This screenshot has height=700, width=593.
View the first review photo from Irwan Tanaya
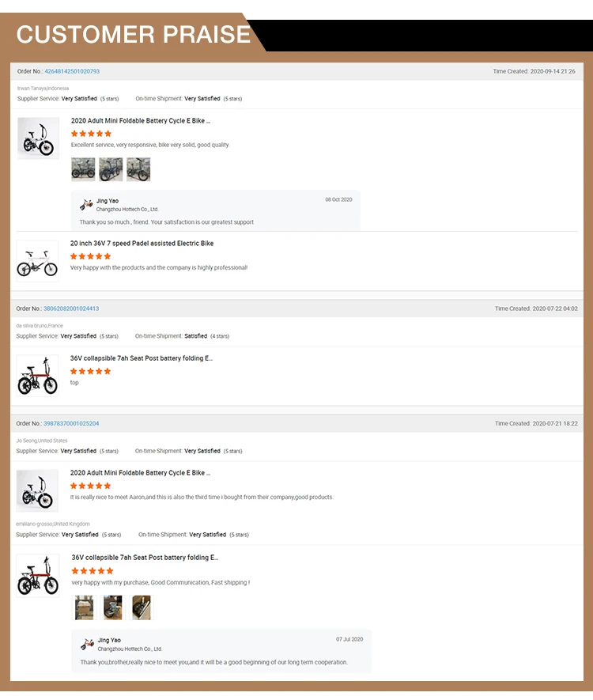click(x=83, y=169)
